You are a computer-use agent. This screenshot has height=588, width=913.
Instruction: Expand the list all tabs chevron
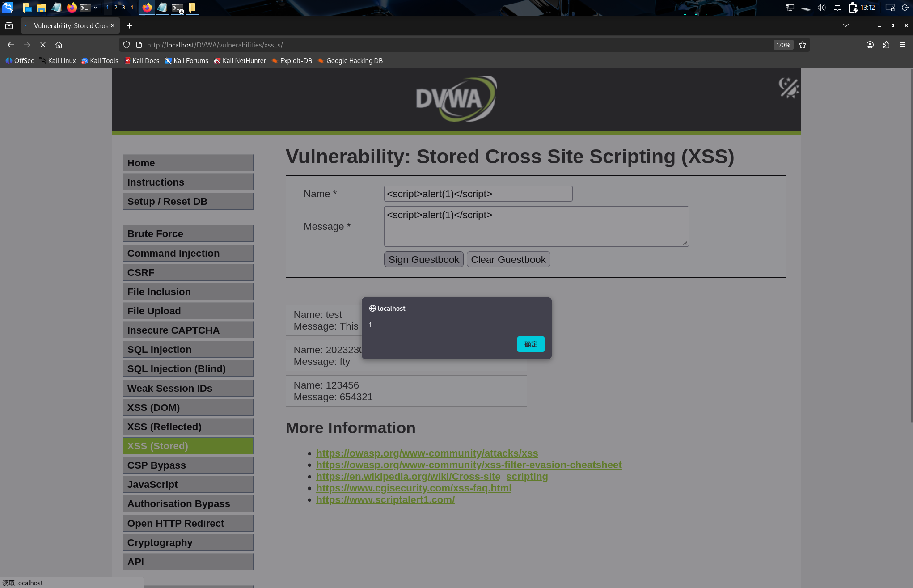846,25
